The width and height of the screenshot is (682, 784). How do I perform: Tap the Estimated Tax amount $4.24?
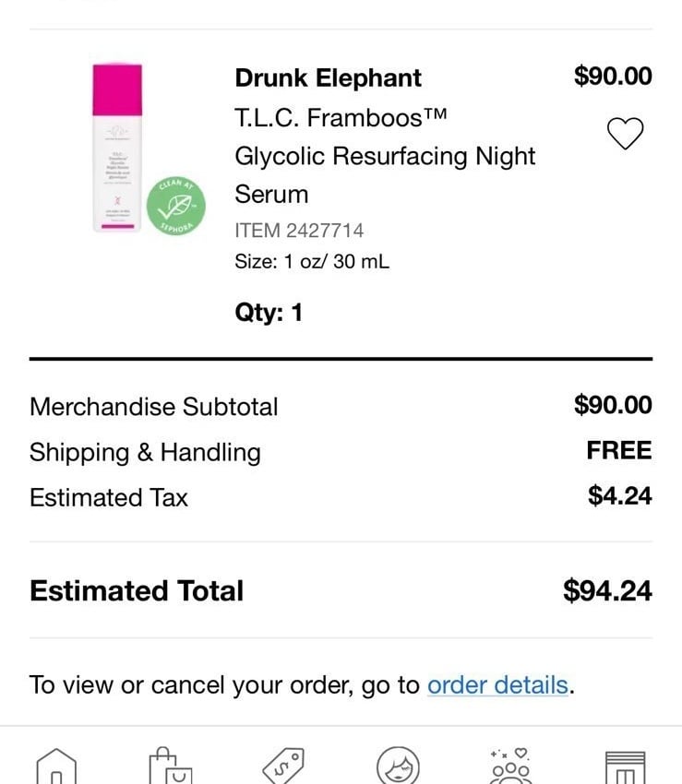pyautogui.click(x=620, y=496)
